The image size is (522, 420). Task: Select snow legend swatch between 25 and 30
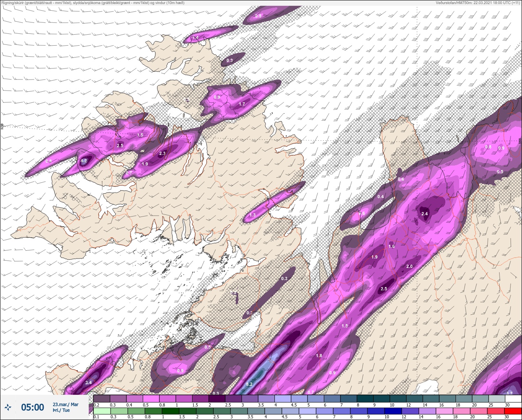click(x=497, y=398)
